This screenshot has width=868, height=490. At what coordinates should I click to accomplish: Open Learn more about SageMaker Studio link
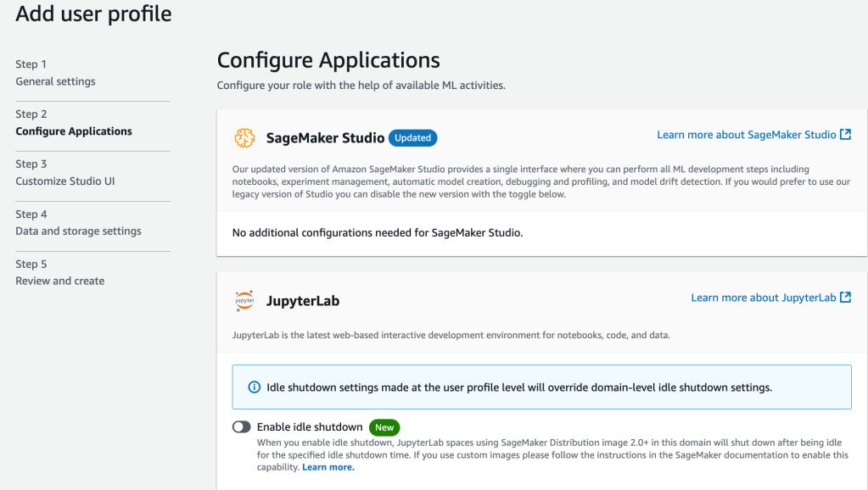tap(746, 135)
